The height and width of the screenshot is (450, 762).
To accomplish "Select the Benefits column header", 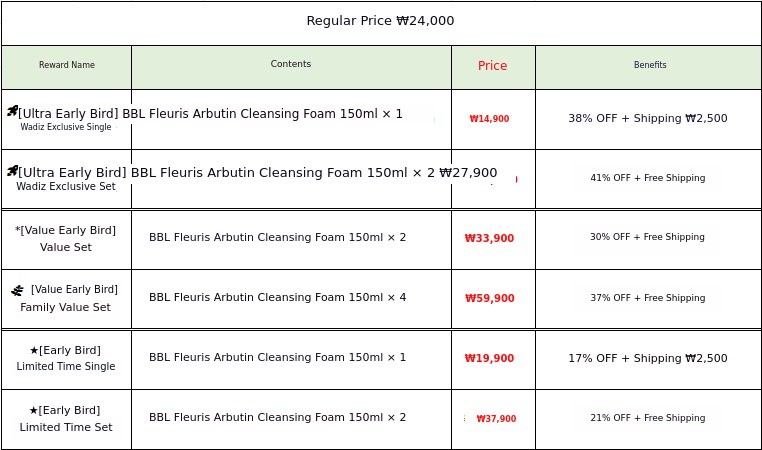I will [x=650, y=66].
